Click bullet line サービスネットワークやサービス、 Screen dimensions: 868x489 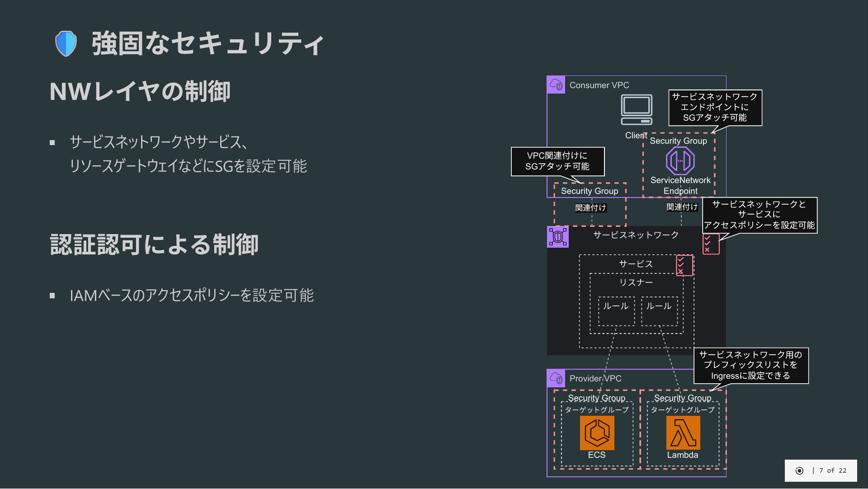159,142
